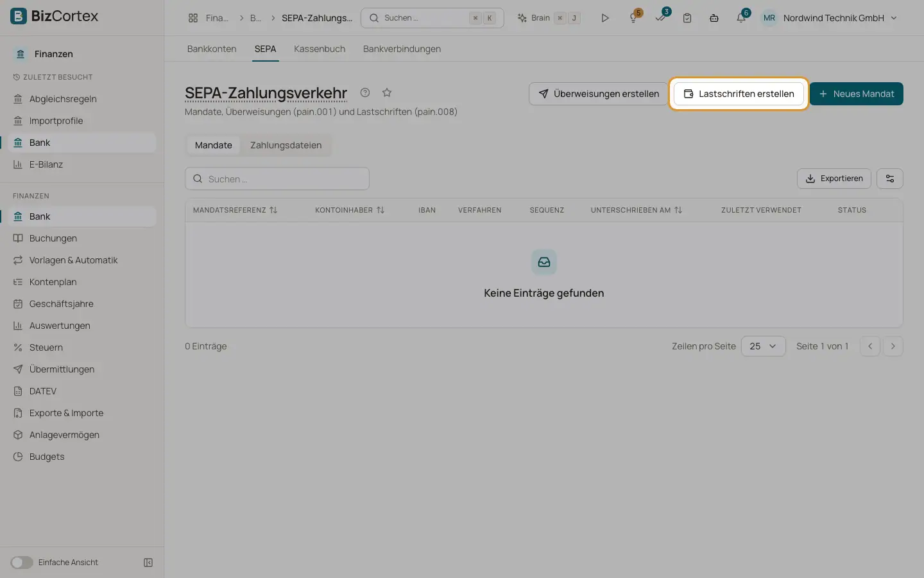This screenshot has width=924, height=578.
Task: Sort by Kontoinhaber column
Action: coord(350,210)
